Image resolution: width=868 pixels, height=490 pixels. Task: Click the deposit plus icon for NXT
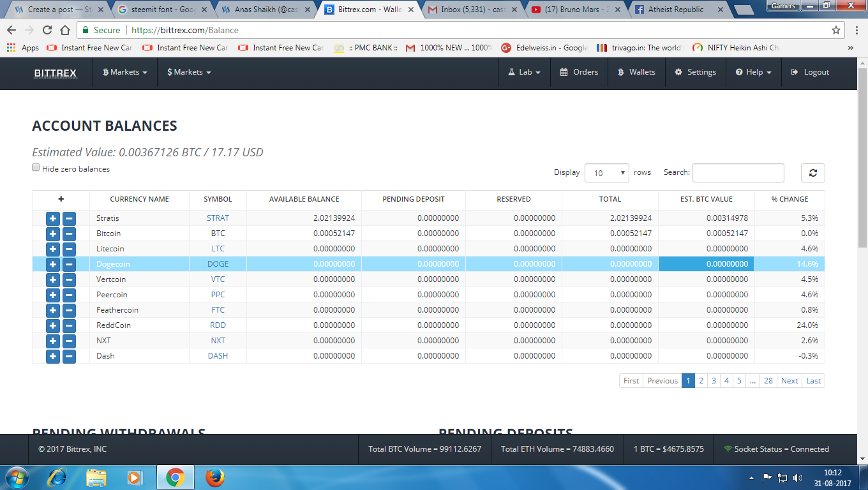(x=53, y=341)
